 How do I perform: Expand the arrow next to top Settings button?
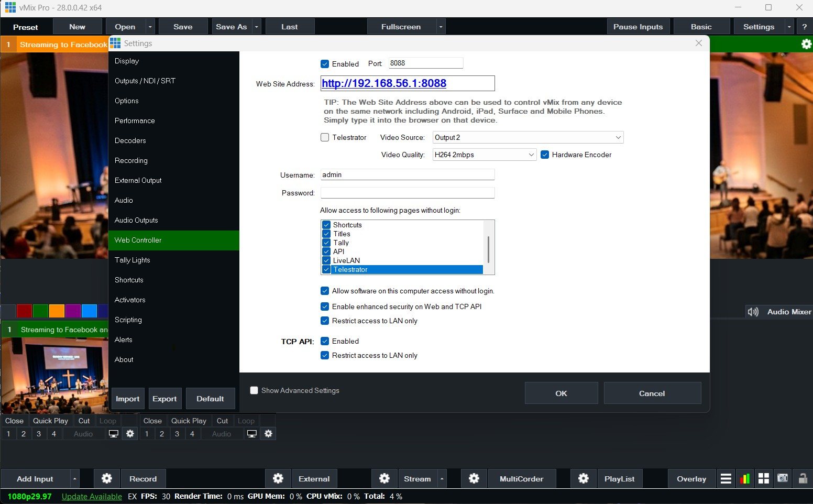click(789, 27)
